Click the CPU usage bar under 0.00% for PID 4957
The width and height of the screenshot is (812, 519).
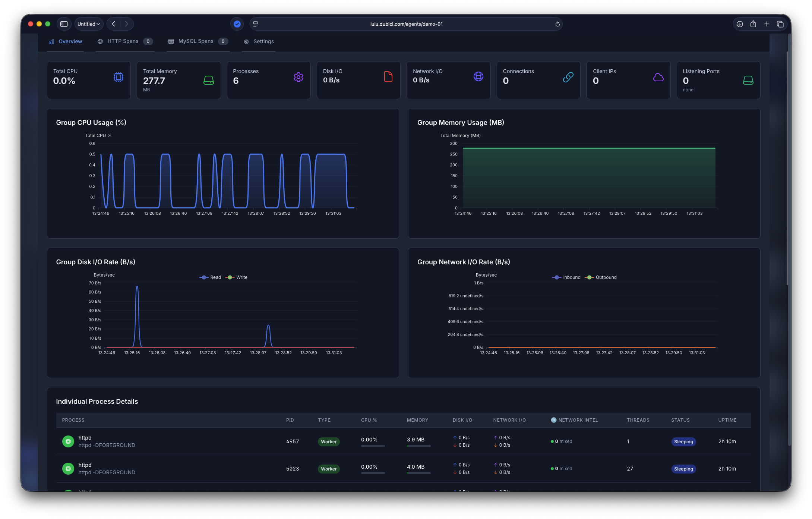373,446
